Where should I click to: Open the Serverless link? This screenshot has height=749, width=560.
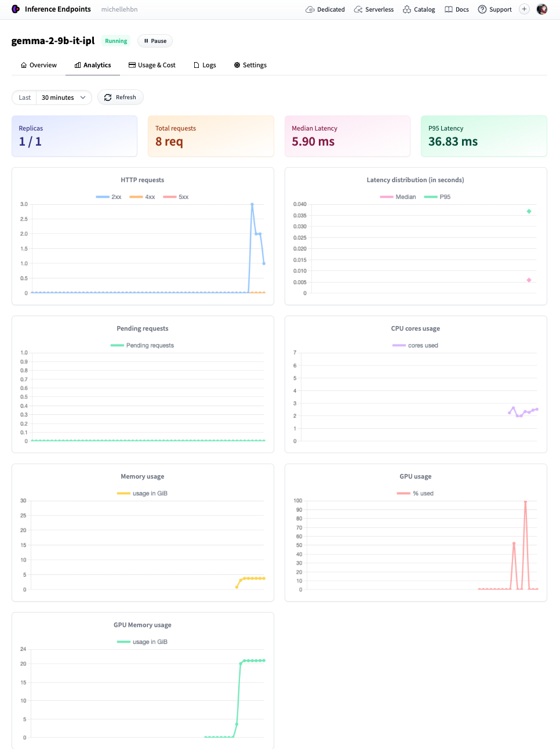[x=374, y=9]
